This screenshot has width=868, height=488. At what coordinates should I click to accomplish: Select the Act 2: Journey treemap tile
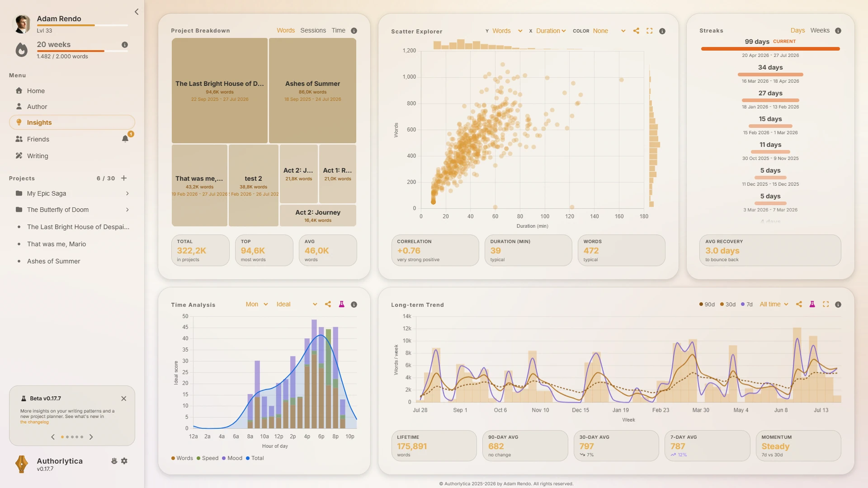click(318, 216)
